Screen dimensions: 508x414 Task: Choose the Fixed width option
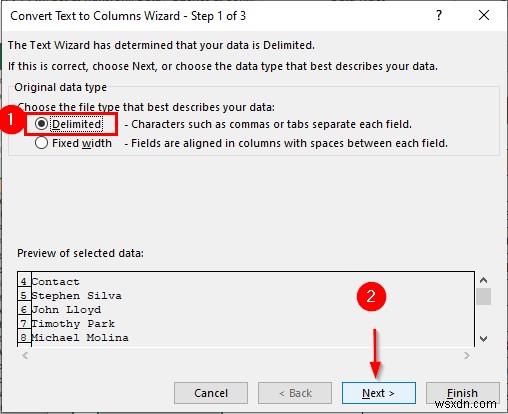pos(41,143)
